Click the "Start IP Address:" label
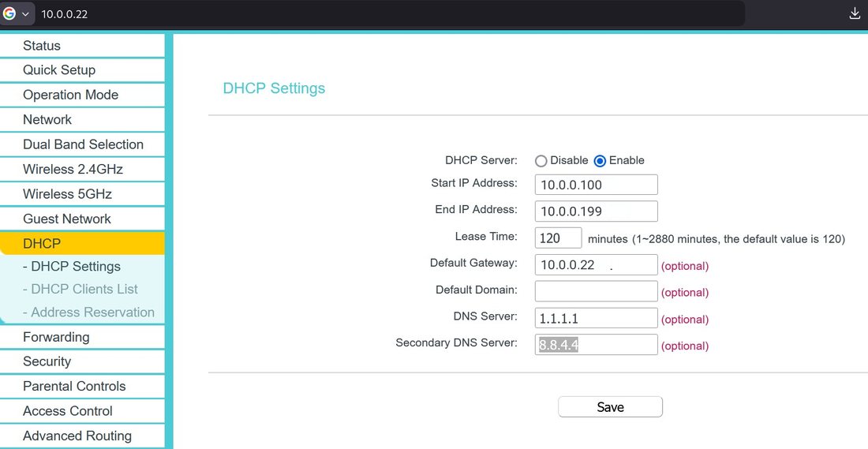 [474, 183]
